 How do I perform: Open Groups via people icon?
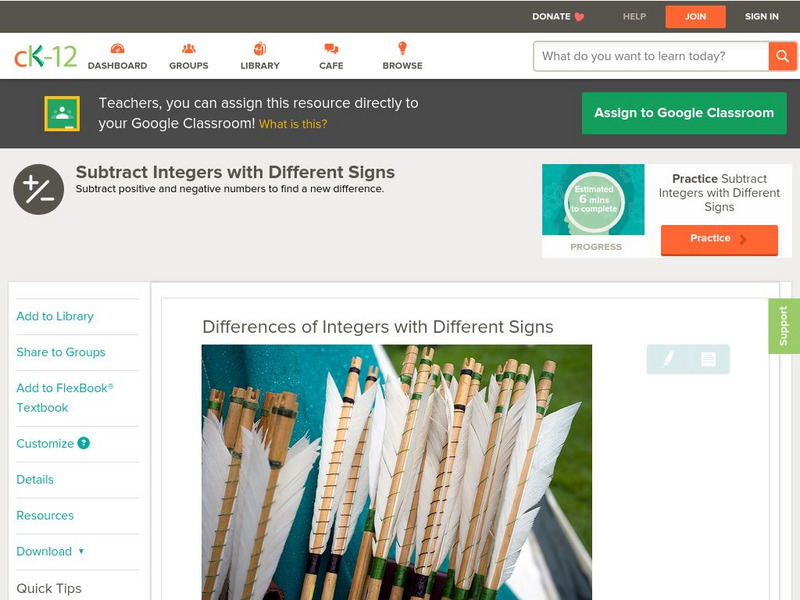coord(188,48)
